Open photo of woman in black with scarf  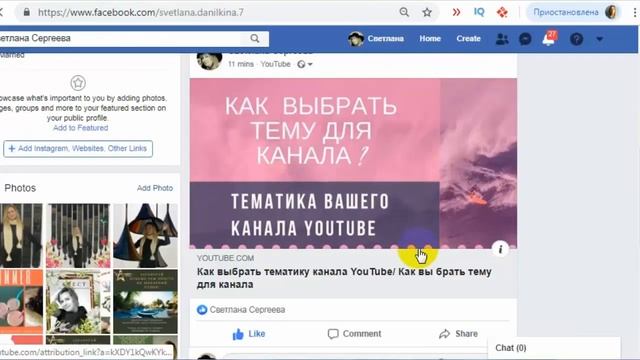click(x=21, y=236)
